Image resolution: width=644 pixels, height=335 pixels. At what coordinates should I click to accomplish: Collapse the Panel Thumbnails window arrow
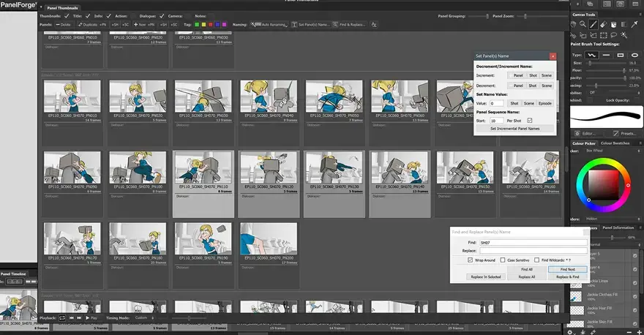coord(41,7)
